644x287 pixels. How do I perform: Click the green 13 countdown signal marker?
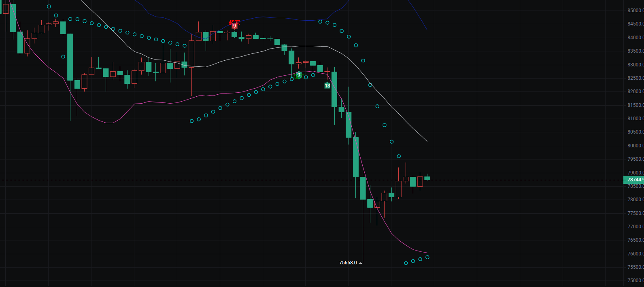coord(327,85)
